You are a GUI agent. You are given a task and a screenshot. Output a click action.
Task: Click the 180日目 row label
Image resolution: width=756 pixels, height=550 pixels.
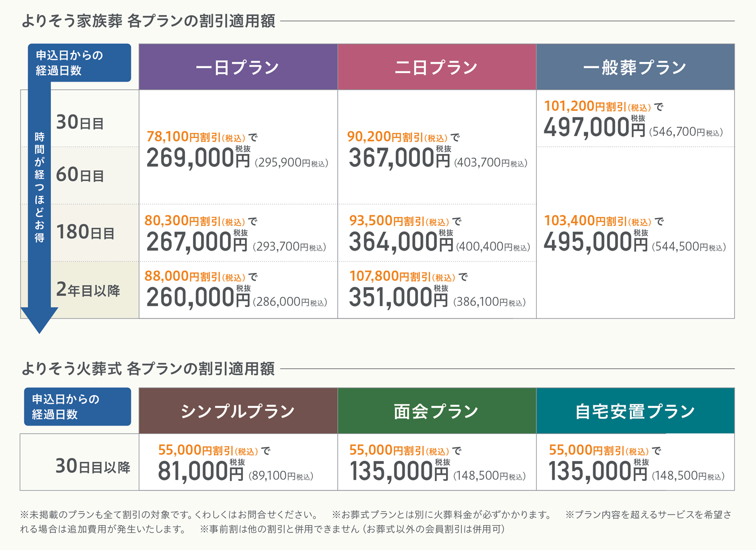tap(85, 232)
